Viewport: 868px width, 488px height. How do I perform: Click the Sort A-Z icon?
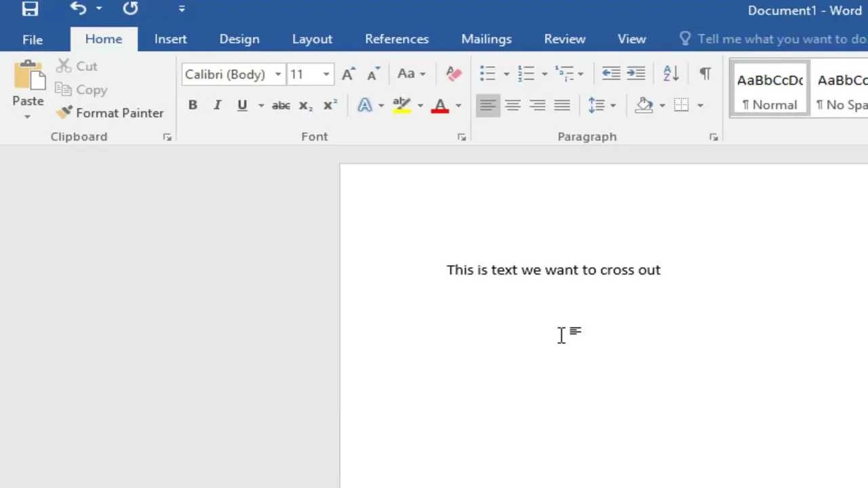click(x=671, y=74)
